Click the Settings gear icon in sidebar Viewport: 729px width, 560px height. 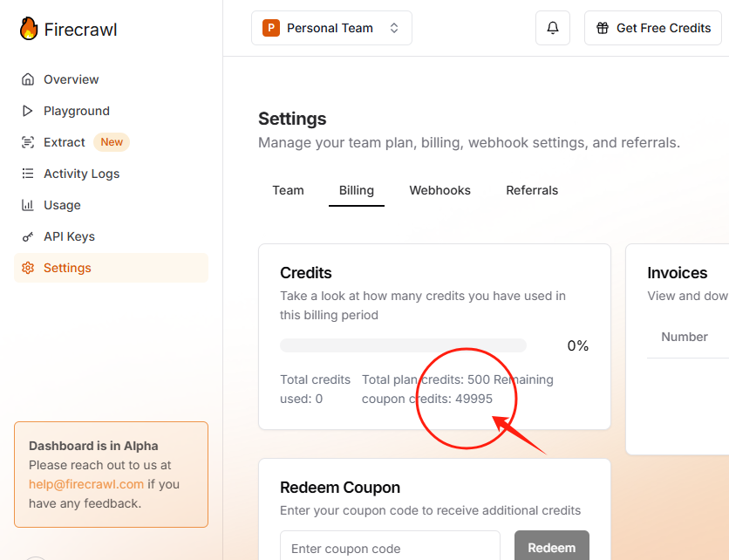click(28, 268)
